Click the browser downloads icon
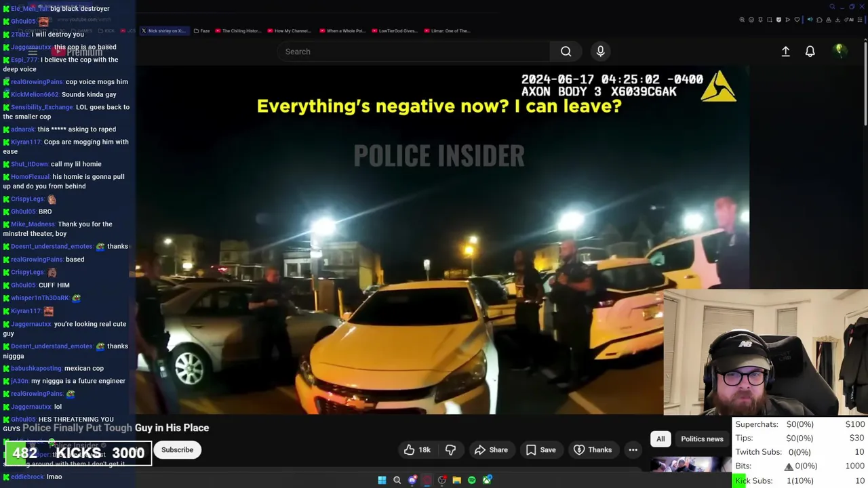This screenshot has height=488, width=868. tap(837, 20)
